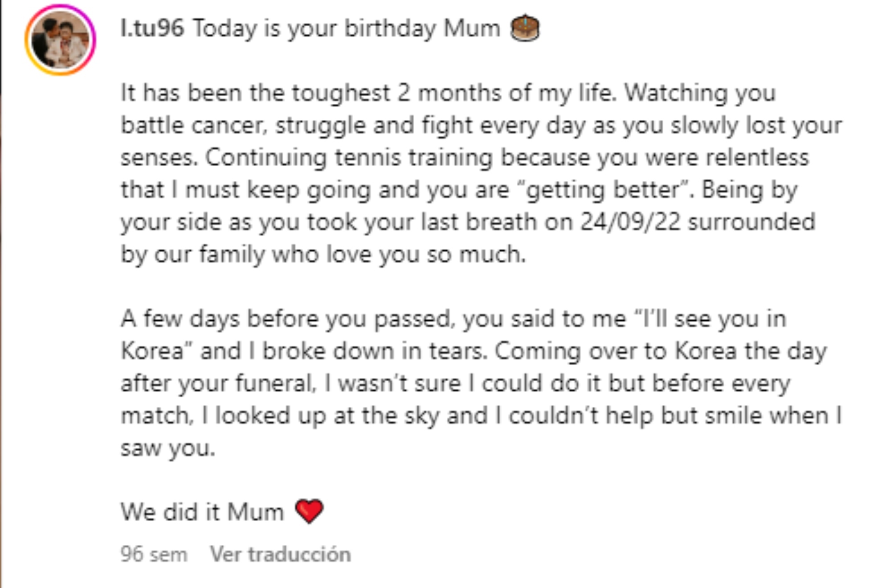Click the date 24/09/22 in the caption

coord(630,222)
